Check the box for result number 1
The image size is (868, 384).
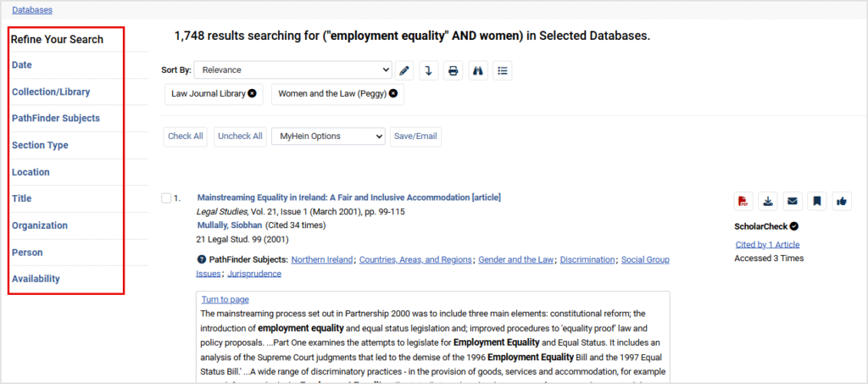point(166,198)
